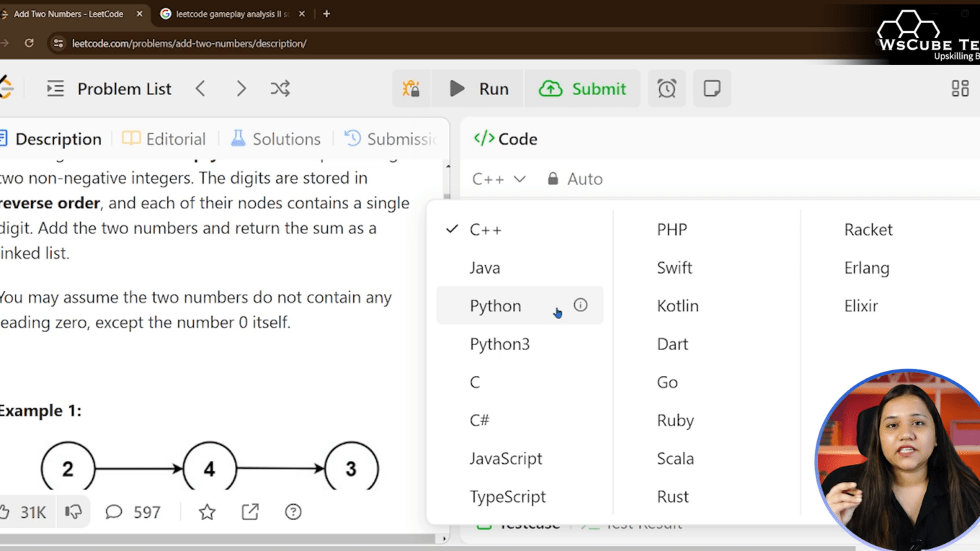Select C in language list

tap(520, 382)
